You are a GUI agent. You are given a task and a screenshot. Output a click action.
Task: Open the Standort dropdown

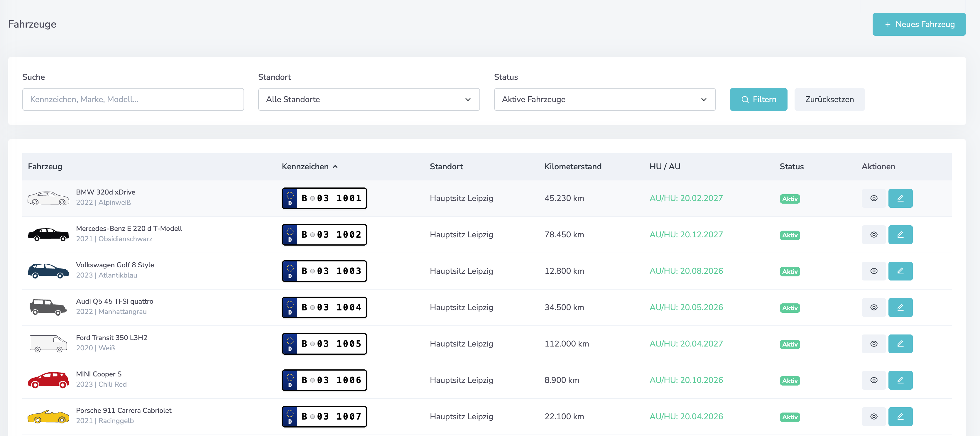click(x=368, y=99)
